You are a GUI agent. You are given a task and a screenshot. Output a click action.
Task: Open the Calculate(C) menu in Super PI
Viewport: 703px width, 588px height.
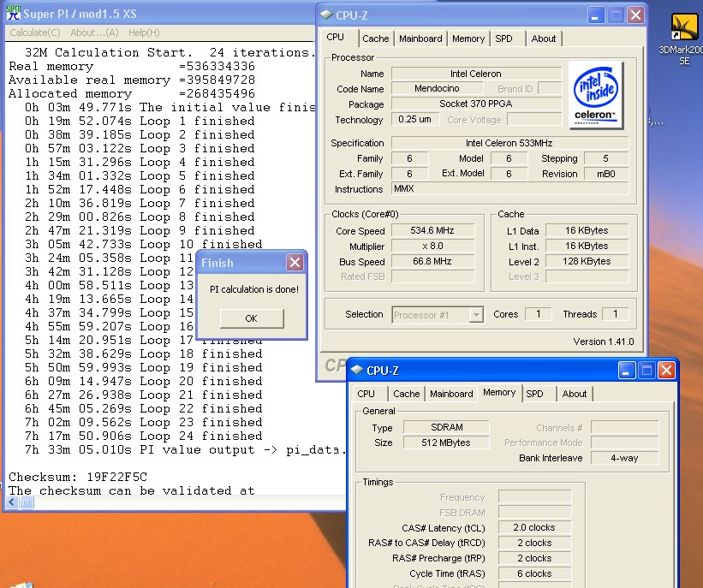34,33
